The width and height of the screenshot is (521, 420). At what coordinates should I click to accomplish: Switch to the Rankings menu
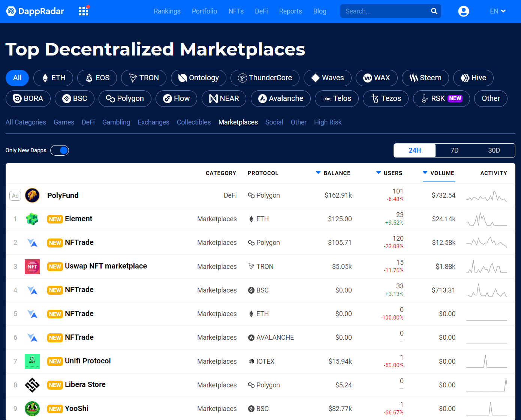[167, 11]
